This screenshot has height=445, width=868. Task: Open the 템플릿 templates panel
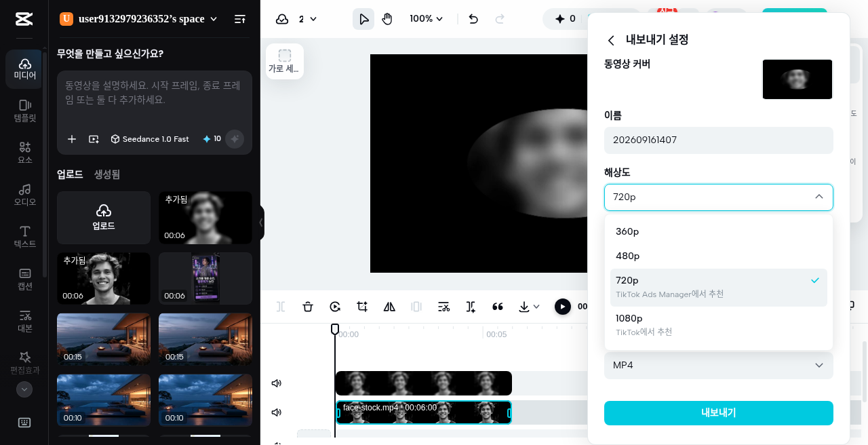[24, 111]
